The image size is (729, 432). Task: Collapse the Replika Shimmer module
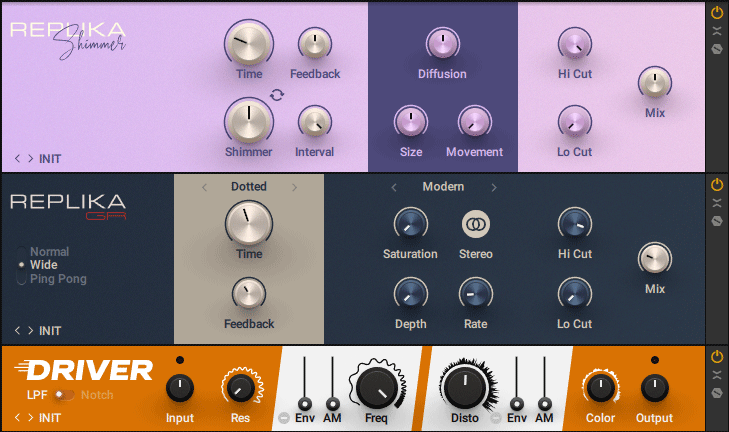click(x=717, y=31)
